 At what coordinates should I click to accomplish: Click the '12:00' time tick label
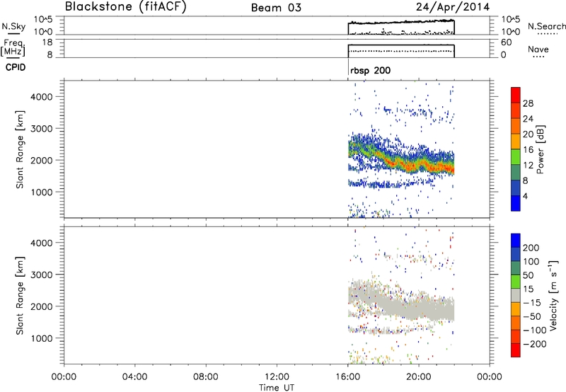(x=277, y=377)
